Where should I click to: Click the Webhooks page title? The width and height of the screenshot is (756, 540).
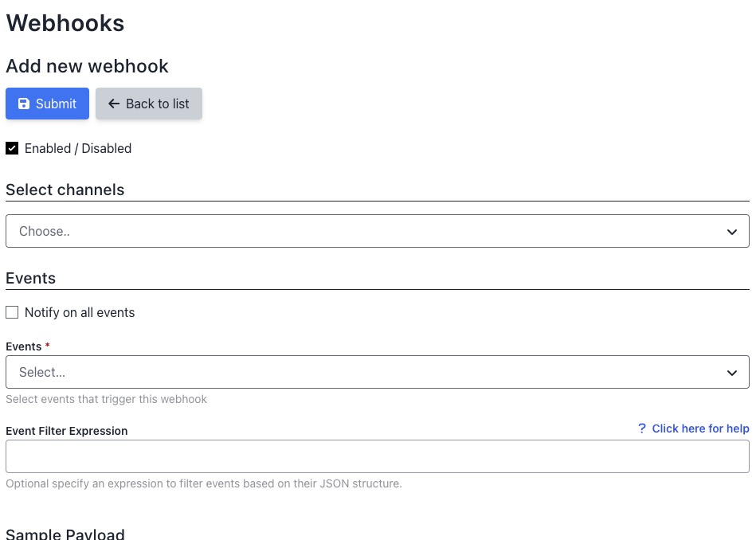point(65,23)
